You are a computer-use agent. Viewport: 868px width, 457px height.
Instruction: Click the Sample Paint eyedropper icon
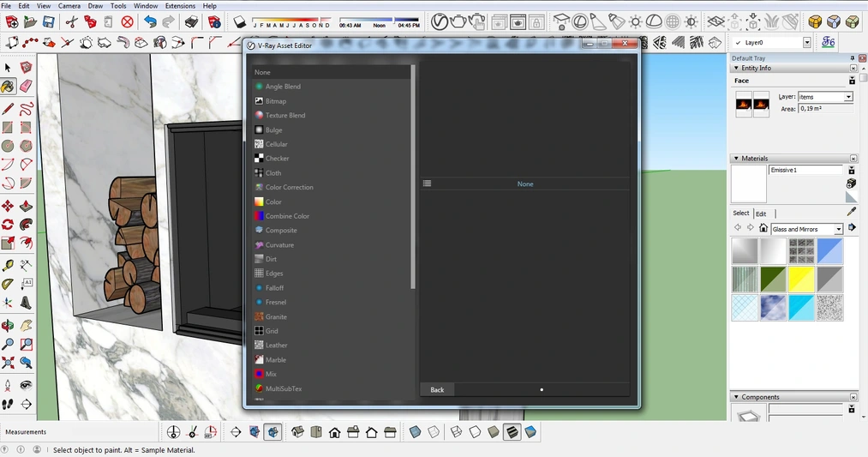point(852,212)
